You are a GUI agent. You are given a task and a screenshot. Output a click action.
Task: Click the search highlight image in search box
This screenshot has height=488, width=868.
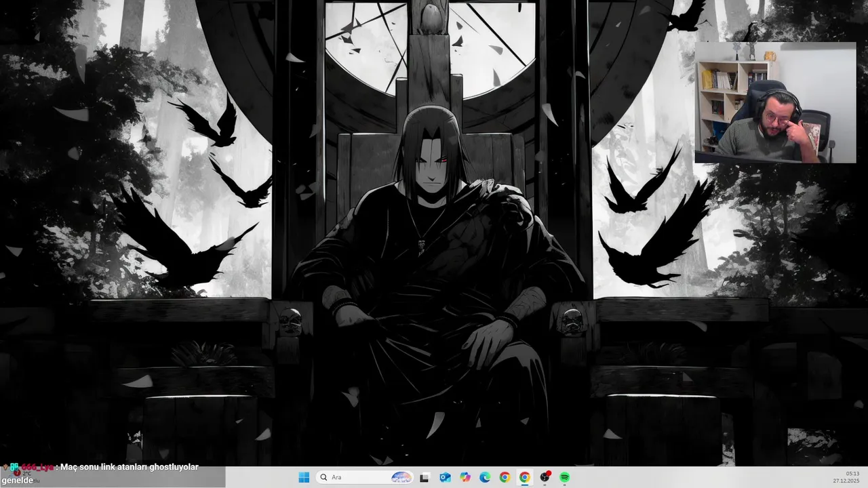click(402, 477)
